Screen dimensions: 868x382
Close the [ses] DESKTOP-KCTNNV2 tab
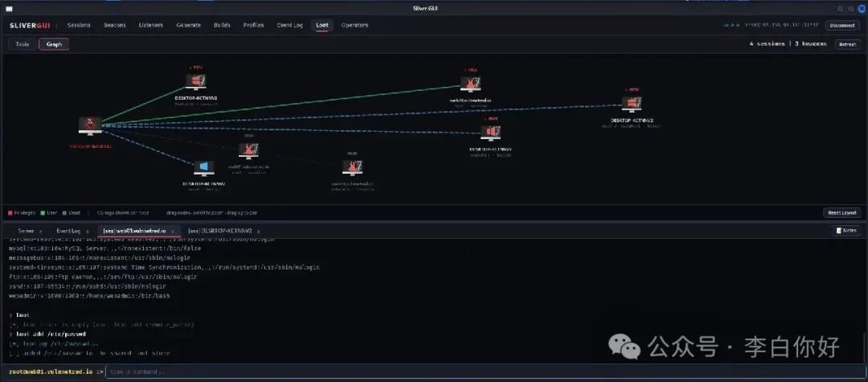(259, 231)
